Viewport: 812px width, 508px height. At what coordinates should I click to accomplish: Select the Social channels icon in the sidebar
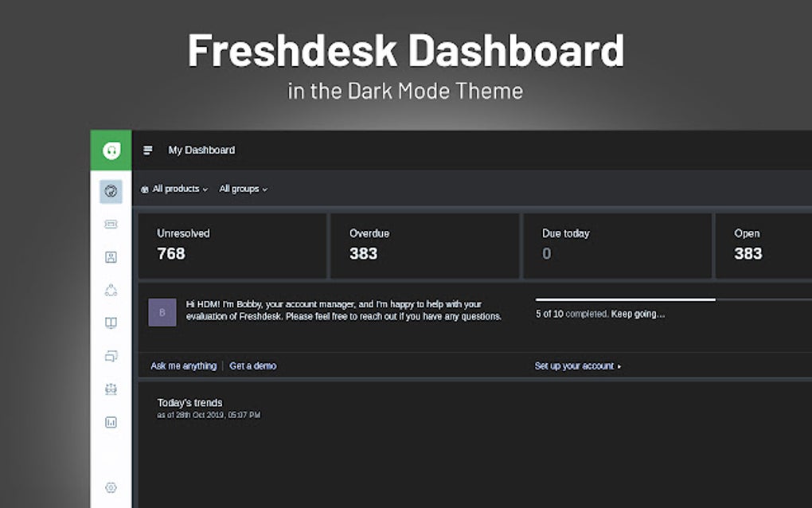(111, 289)
